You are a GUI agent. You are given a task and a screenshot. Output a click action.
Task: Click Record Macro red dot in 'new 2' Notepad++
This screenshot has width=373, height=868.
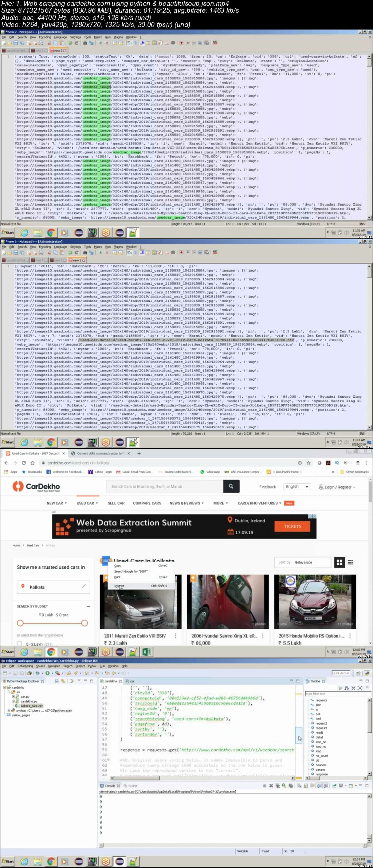point(181,43)
